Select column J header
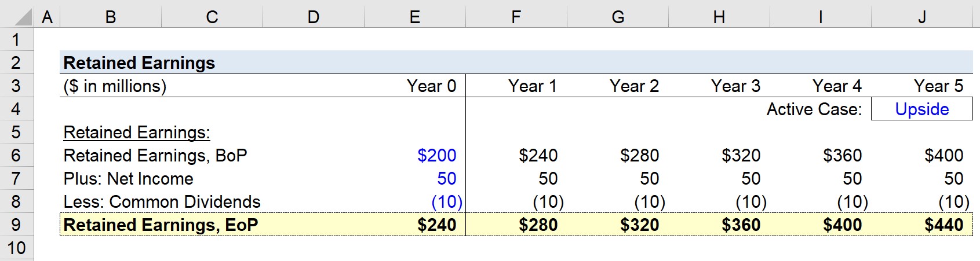Viewport: 980px width, 261px height. pos(922,16)
